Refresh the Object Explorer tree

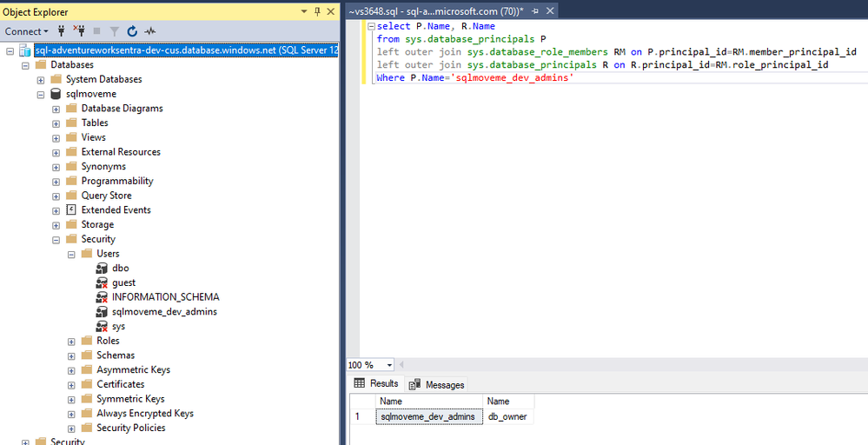(132, 31)
